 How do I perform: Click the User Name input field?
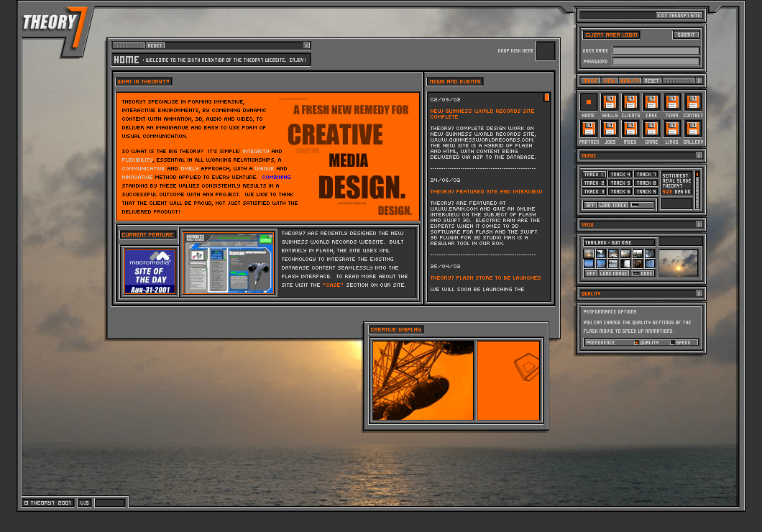pyautogui.click(x=656, y=51)
